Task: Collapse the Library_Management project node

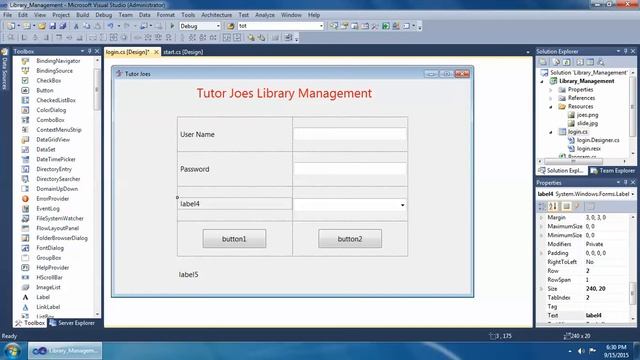Action: [542, 81]
